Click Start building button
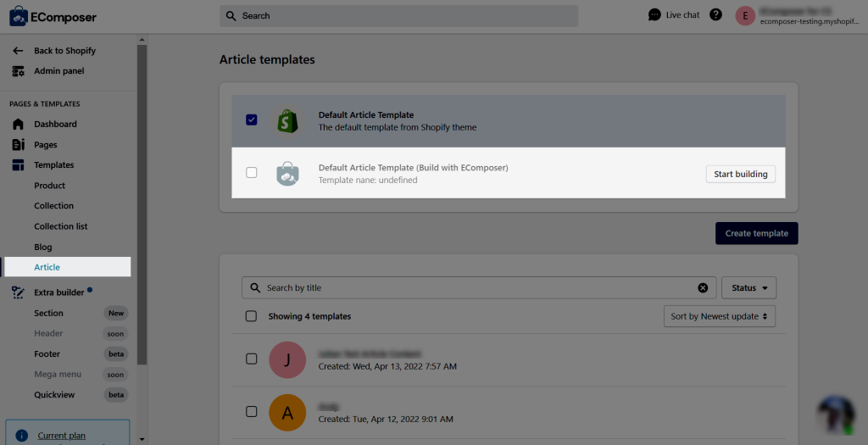 click(741, 174)
